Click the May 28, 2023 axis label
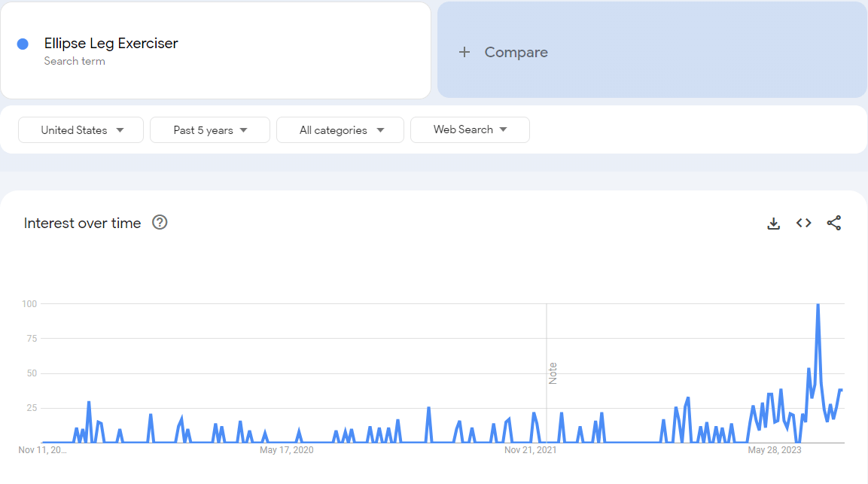Image resolution: width=868 pixels, height=484 pixels. tap(774, 450)
